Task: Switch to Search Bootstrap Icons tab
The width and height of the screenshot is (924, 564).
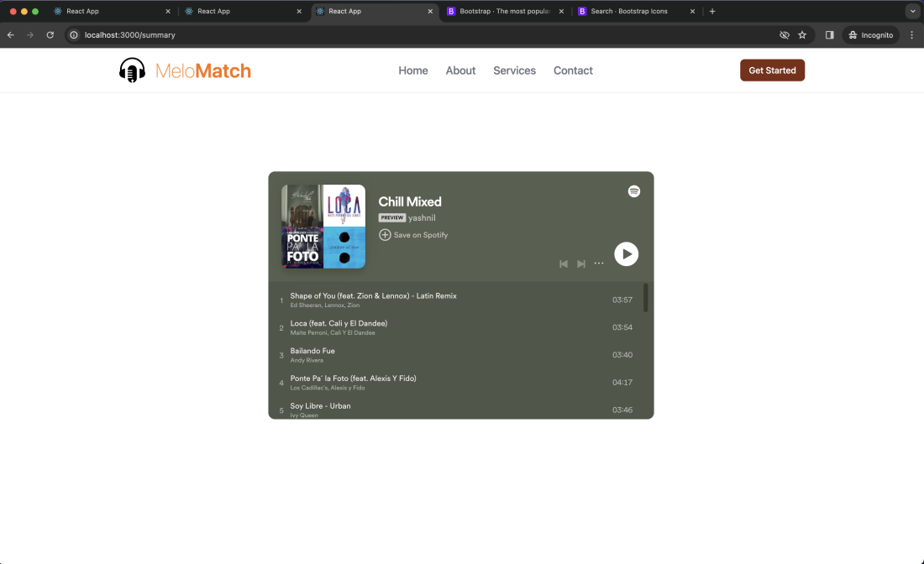Action: click(635, 11)
